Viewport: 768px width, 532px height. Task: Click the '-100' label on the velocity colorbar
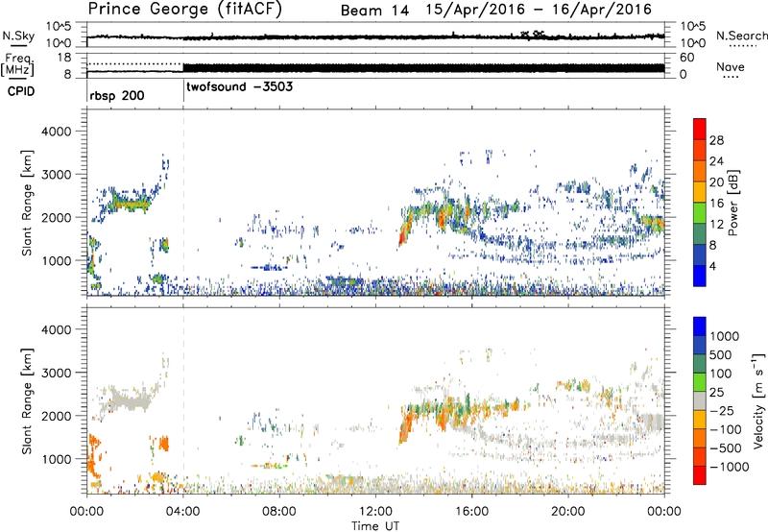click(x=725, y=429)
